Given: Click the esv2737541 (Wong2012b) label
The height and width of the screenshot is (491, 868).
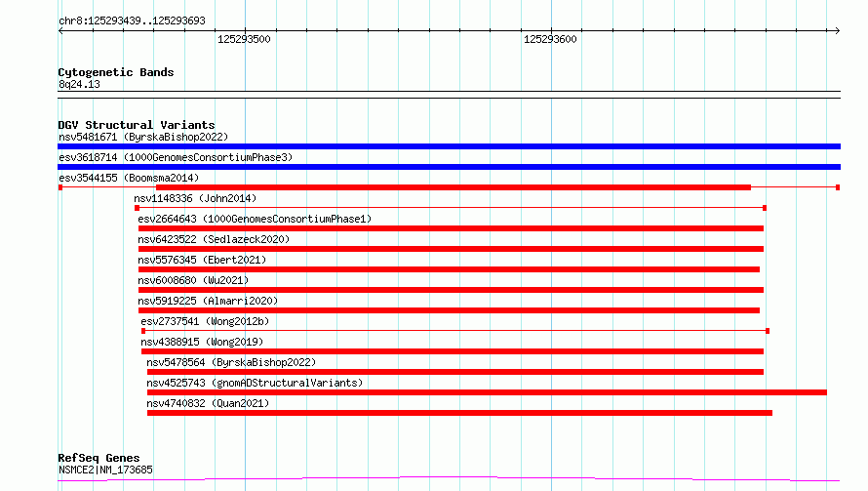Looking at the screenshot, I should [205, 321].
